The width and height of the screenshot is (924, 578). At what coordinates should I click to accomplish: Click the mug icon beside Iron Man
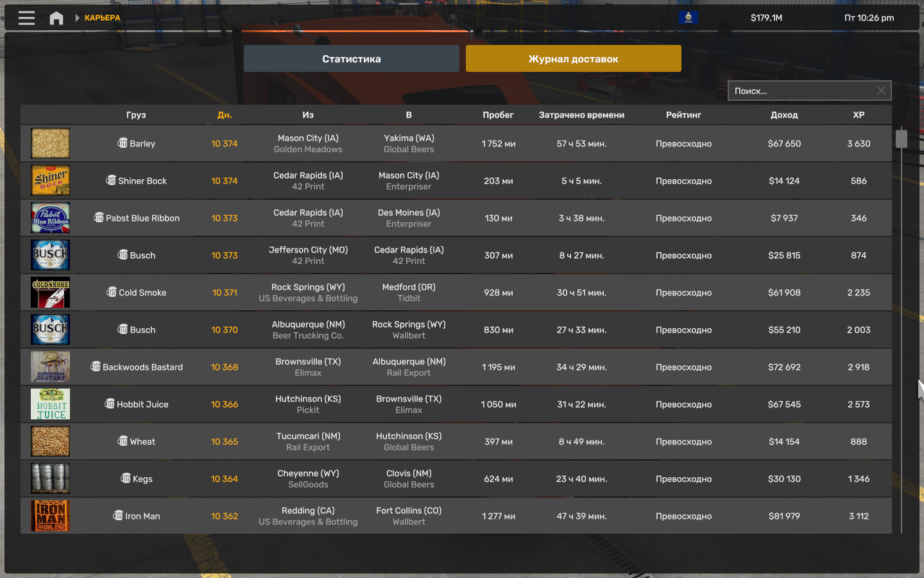point(118,515)
